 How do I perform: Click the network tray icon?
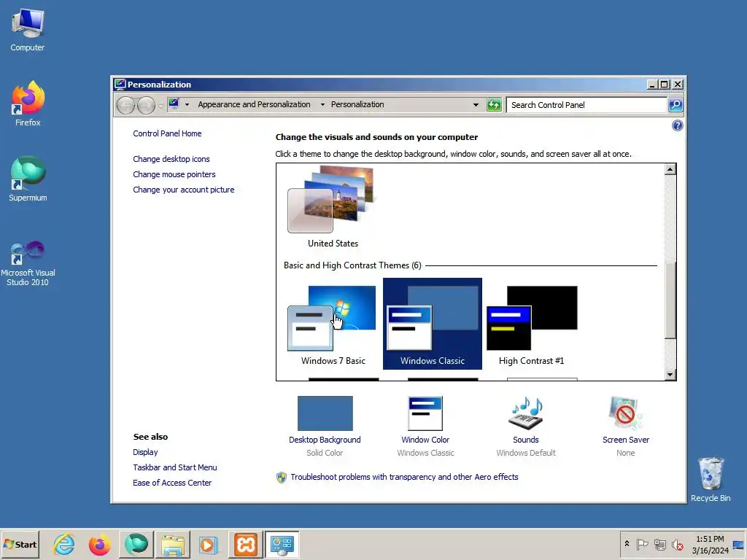coord(659,544)
